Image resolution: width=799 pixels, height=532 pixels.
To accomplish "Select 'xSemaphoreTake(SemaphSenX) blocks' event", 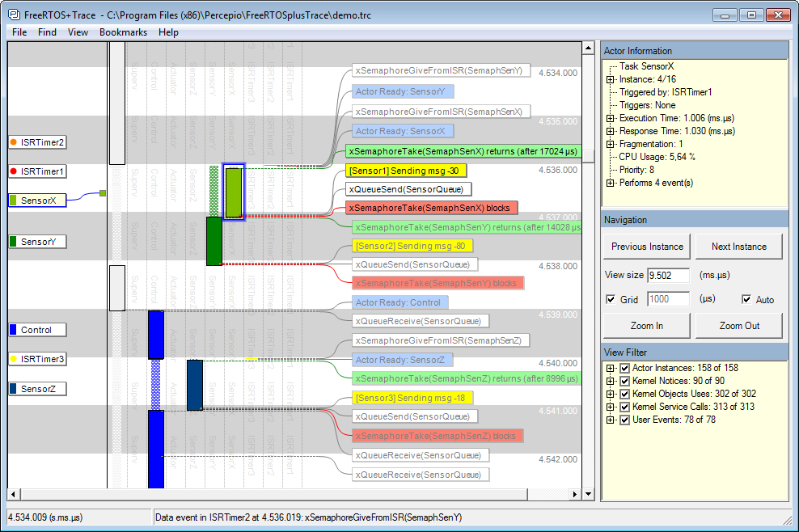I will click(x=431, y=208).
